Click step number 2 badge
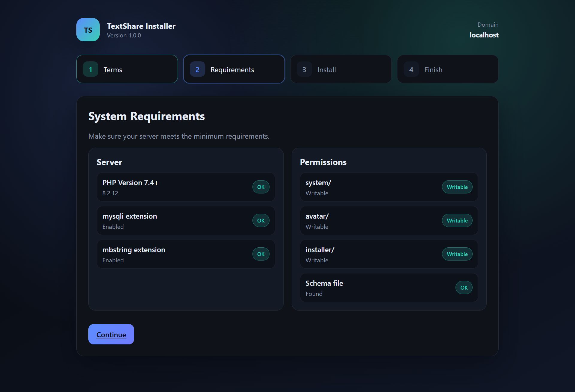This screenshot has width=575, height=392. click(197, 69)
